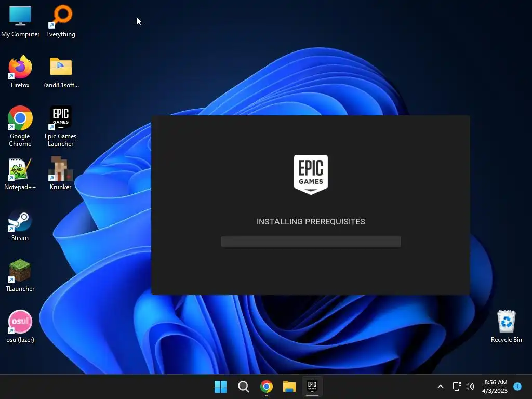Open taskbar Search
The image size is (532, 399).
coord(243,387)
